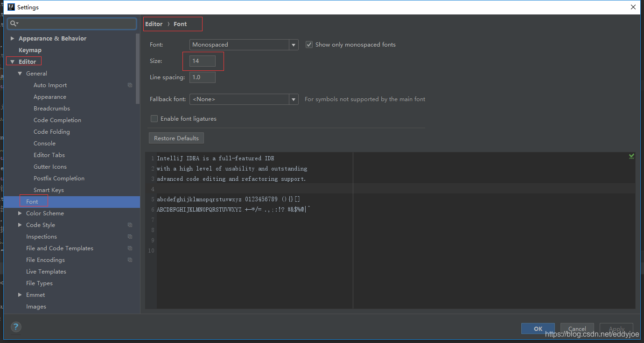Open Code Completion settings
Image resolution: width=644 pixels, height=343 pixels.
coord(57,120)
